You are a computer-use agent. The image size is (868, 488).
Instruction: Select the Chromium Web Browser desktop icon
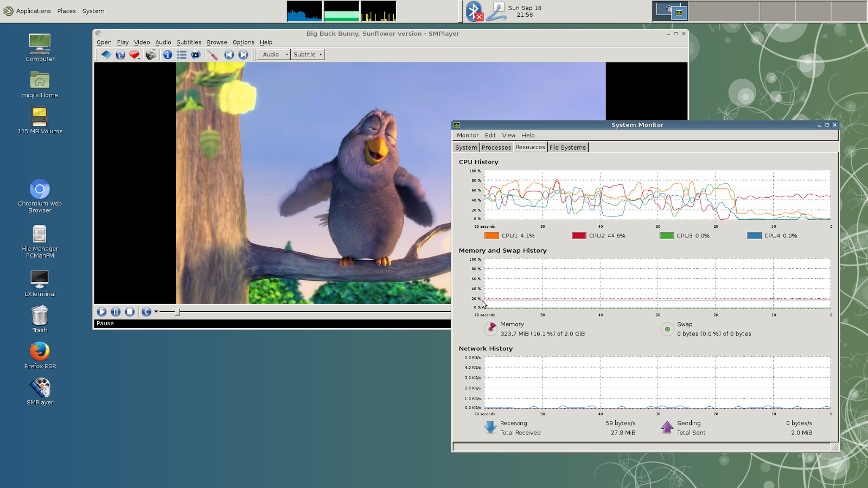tap(40, 196)
